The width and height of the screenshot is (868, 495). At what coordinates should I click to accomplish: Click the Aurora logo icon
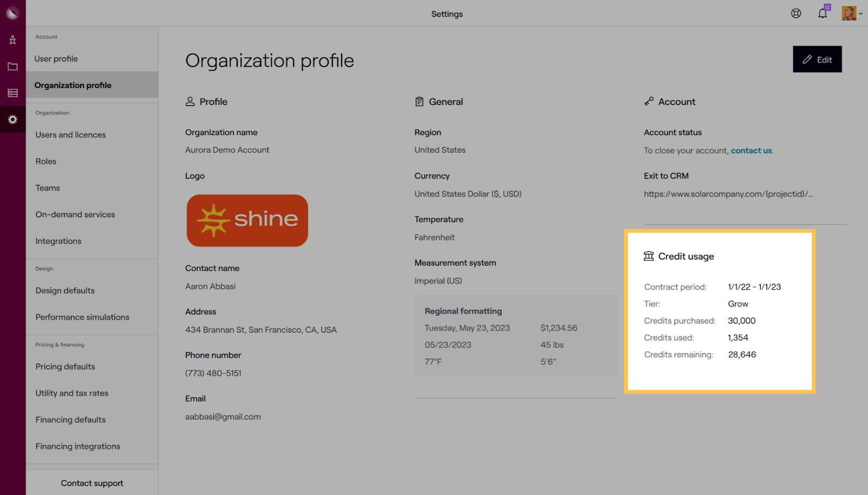coord(12,13)
